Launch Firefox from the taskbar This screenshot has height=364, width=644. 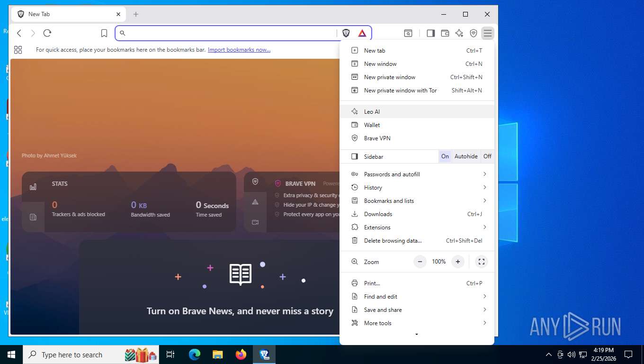pos(241,355)
